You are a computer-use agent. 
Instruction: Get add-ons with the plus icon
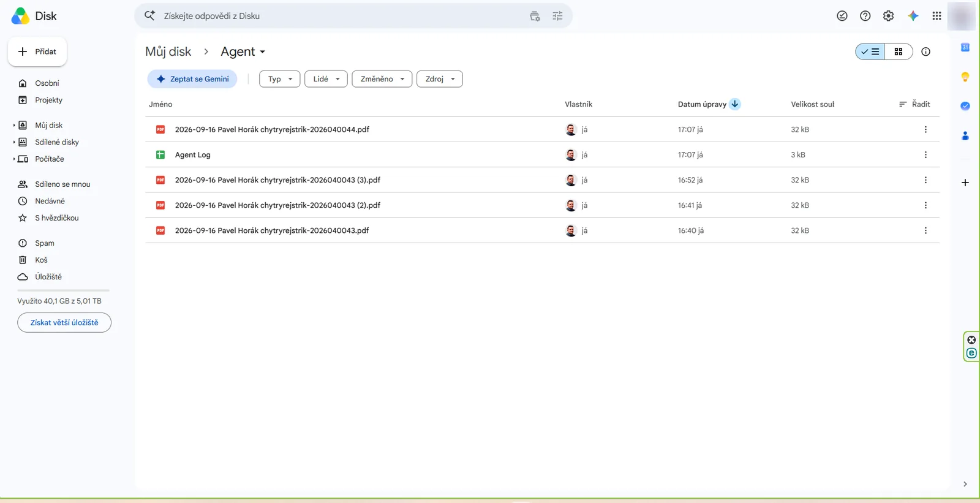(965, 183)
